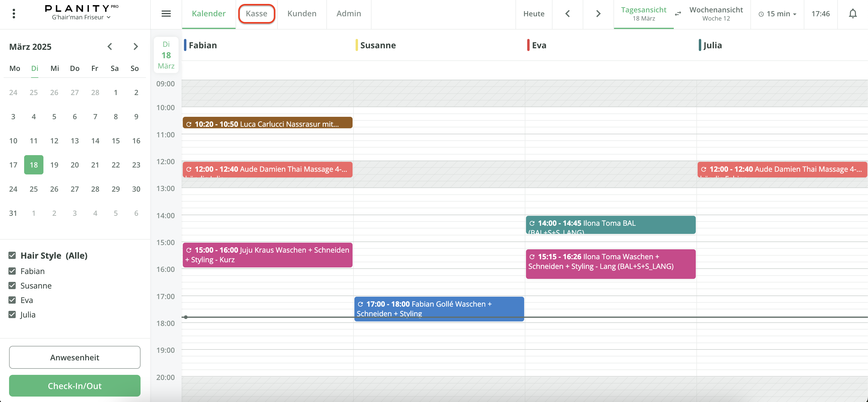Open Juju Kraus 15:00 appointment
The width and height of the screenshot is (868, 402).
pyautogui.click(x=267, y=255)
